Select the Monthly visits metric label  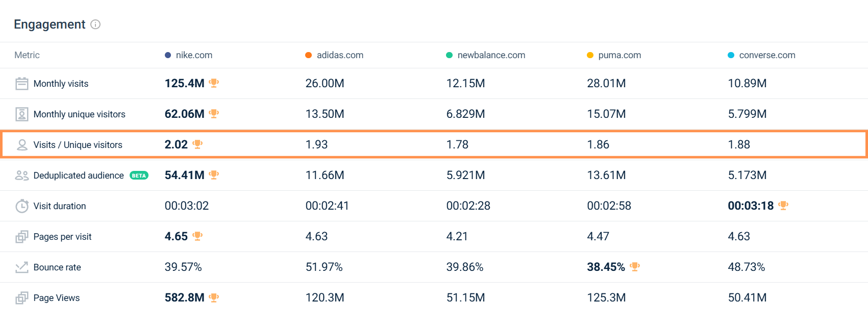click(61, 84)
